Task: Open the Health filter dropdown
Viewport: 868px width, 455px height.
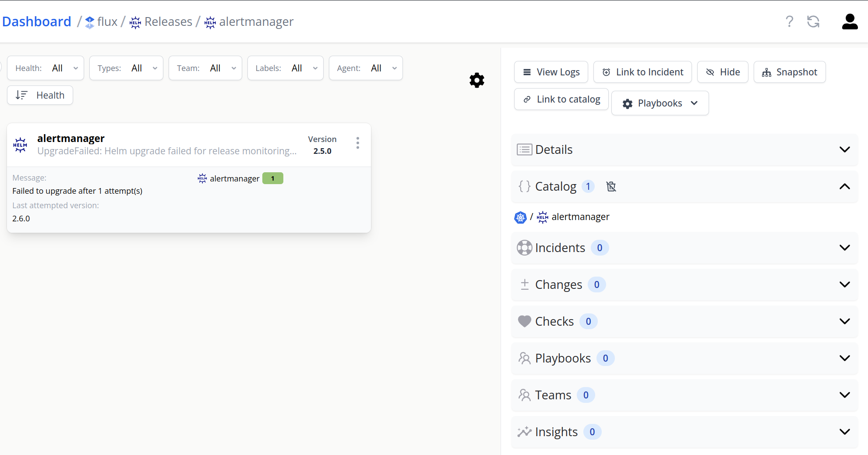Action: click(46, 68)
